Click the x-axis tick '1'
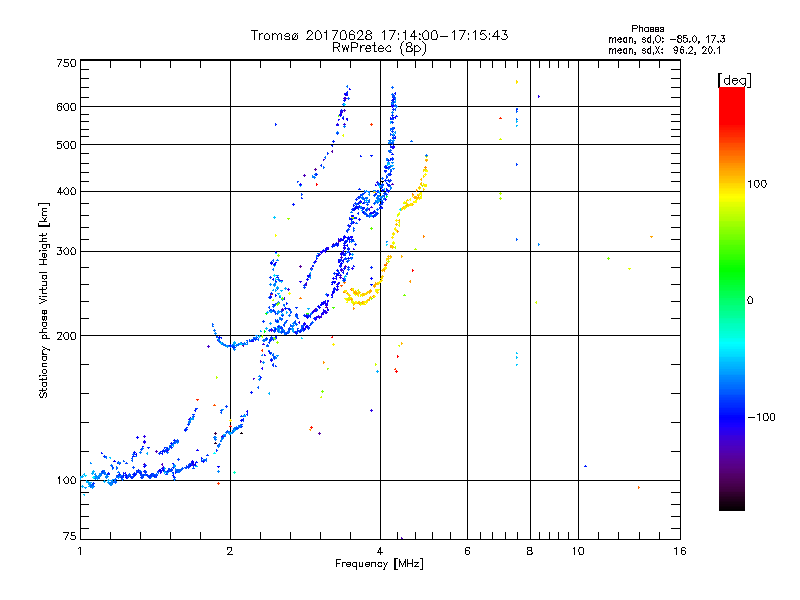The height and width of the screenshot is (600, 800). click(80, 551)
